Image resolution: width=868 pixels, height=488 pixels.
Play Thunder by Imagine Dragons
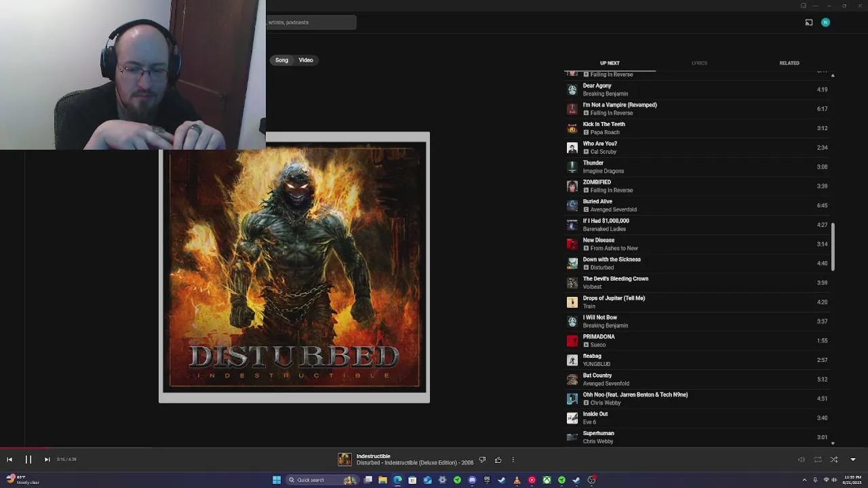698,167
